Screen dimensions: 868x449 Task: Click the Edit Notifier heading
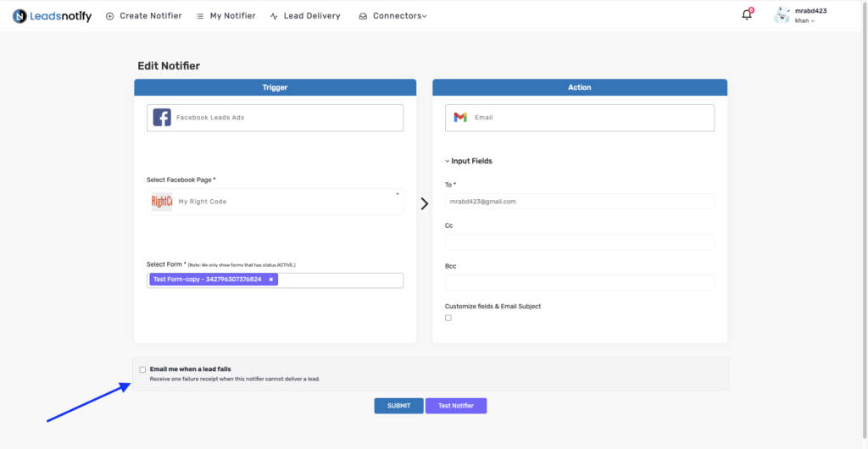click(169, 66)
